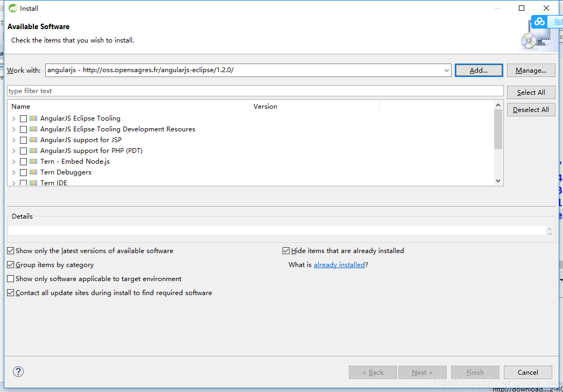
Task: Click the Name column header
Action: [129, 107]
